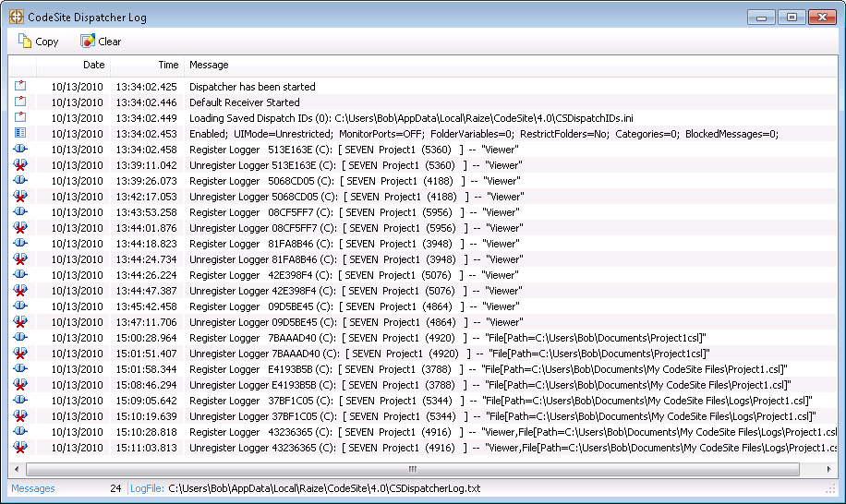Click the horizontal scrollbar left arrow
846x504 pixels.
tap(17, 469)
